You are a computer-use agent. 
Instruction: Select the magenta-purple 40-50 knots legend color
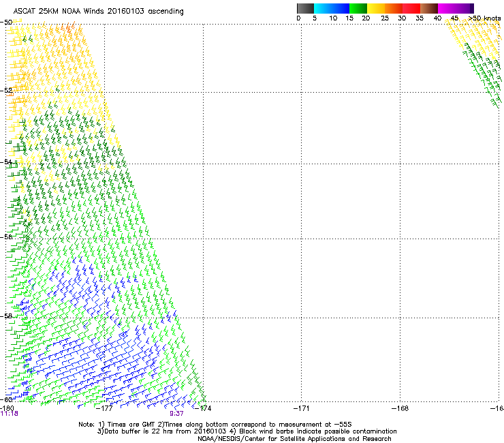456,8
